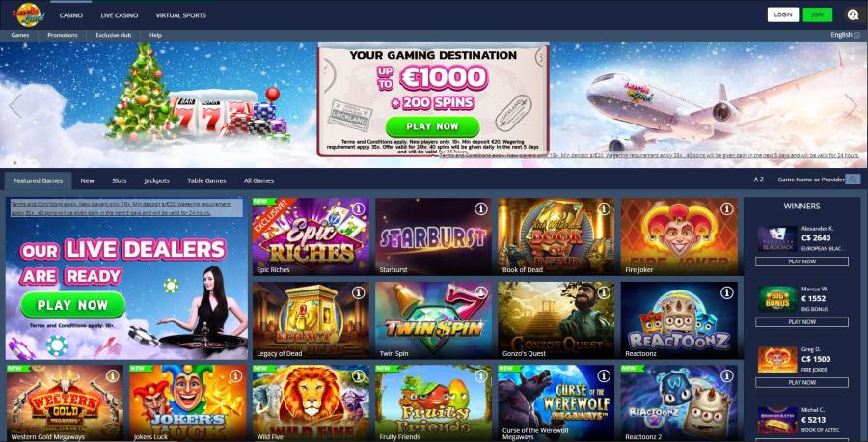This screenshot has height=442, width=868.
Task: Go to next banner slide arrow
Action: click(851, 106)
